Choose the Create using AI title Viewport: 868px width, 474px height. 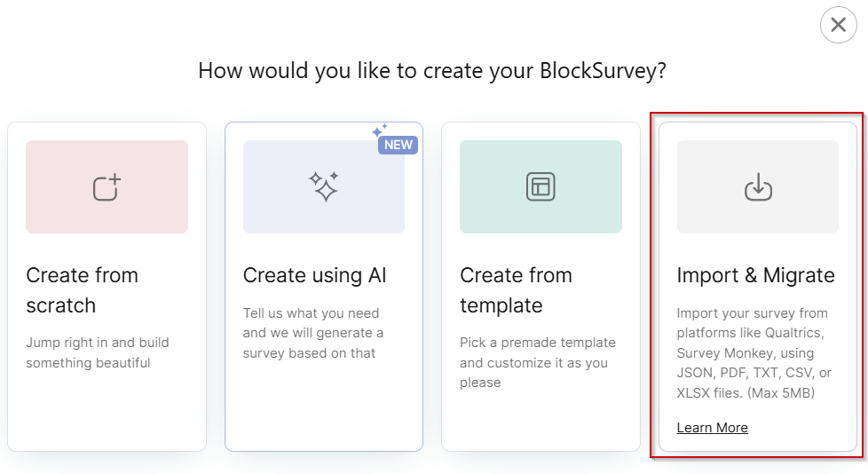[314, 275]
